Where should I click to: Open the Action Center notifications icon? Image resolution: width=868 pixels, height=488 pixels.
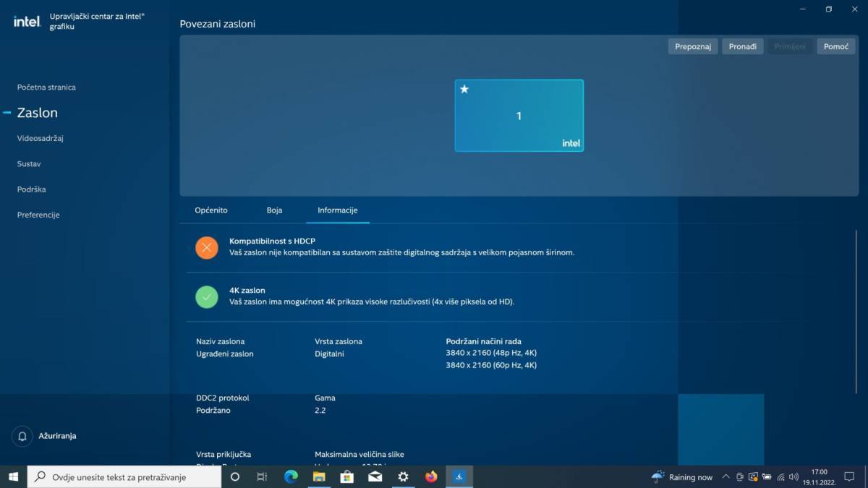click(849, 476)
